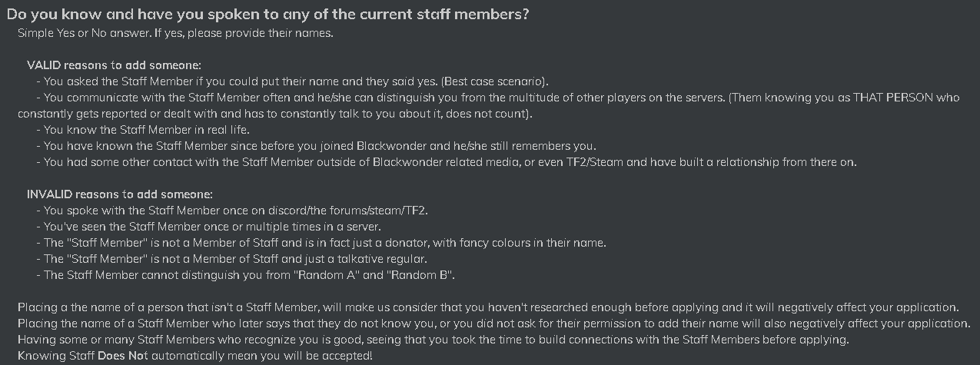The width and height of the screenshot is (980, 365).
Task: Click the 'just a talkative regular' line
Action: coord(231,259)
